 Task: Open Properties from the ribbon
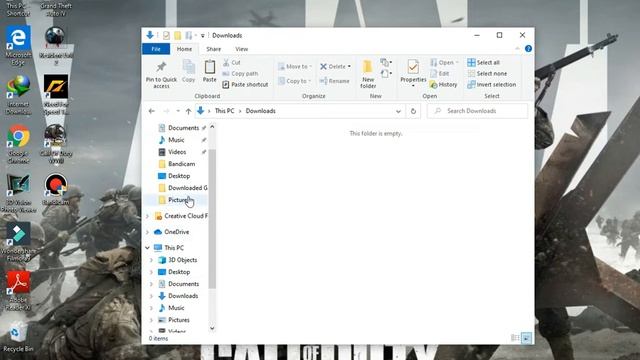tap(413, 73)
